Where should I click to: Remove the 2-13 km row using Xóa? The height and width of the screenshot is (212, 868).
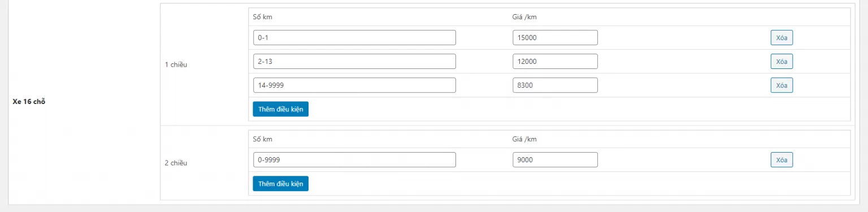click(782, 62)
